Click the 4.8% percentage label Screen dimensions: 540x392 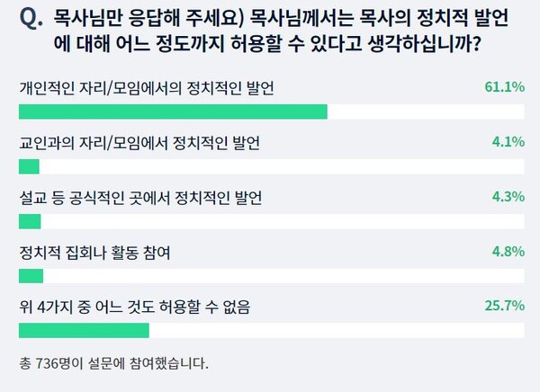click(508, 251)
